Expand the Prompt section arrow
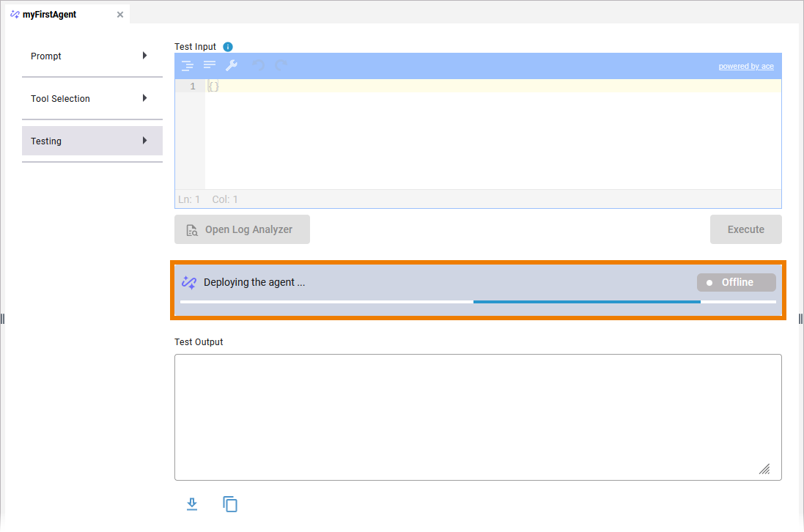Screen dimensions: 804x532 (x=145, y=56)
